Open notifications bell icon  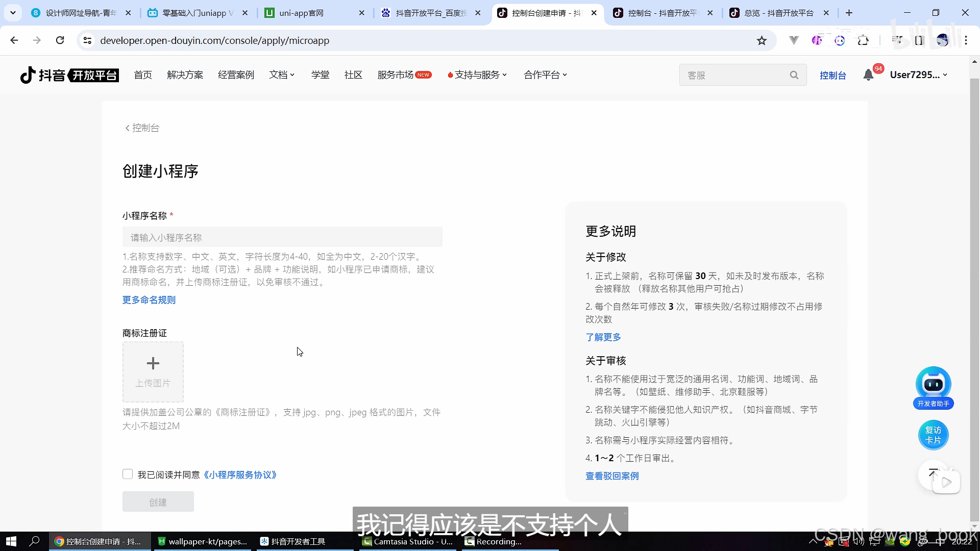click(x=868, y=75)
